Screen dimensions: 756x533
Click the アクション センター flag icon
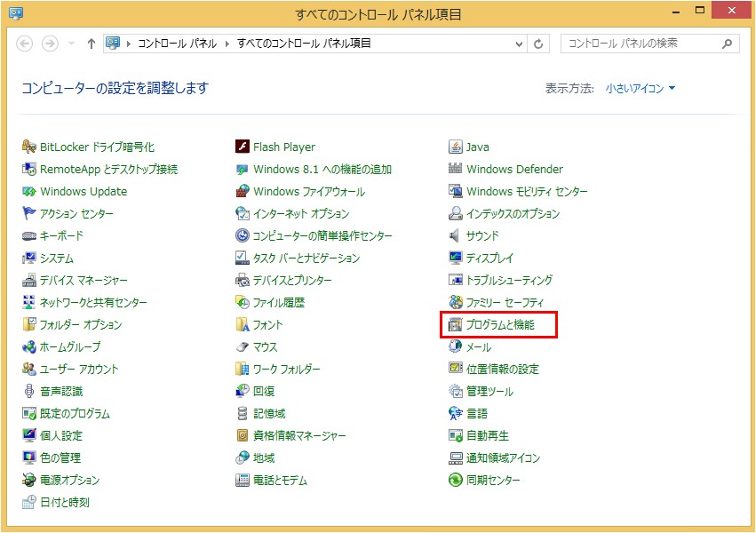[29, 213]
